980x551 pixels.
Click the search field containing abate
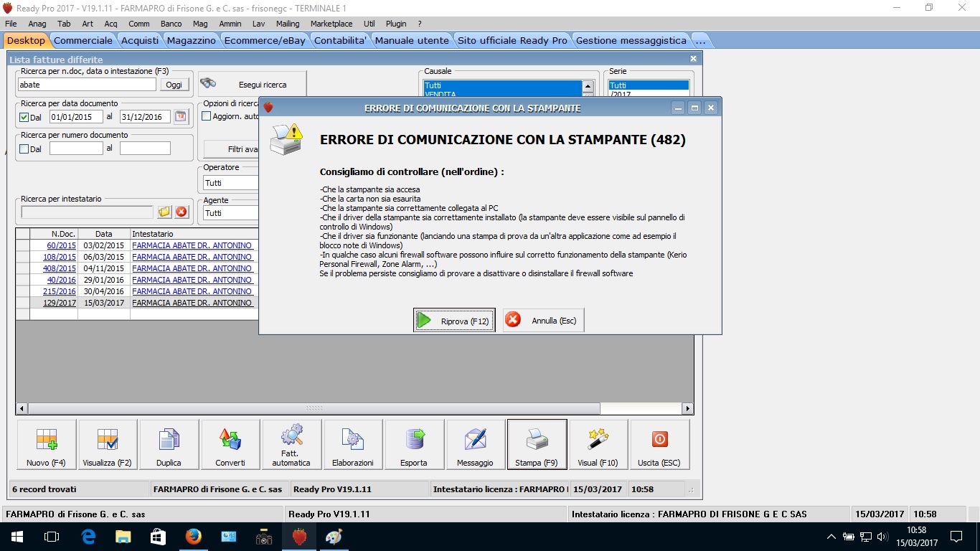[87, 85]
